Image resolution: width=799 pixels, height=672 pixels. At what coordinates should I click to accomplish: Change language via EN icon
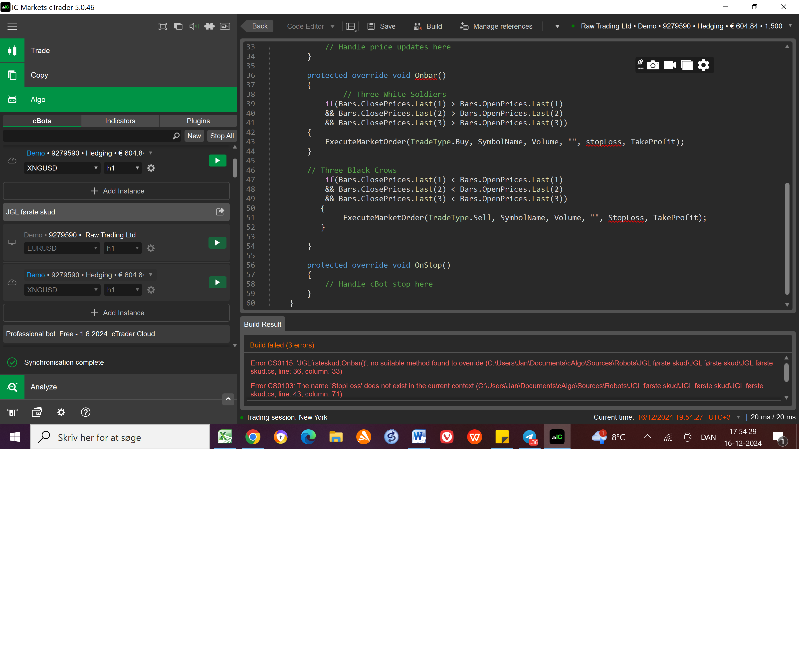point(225,26)
